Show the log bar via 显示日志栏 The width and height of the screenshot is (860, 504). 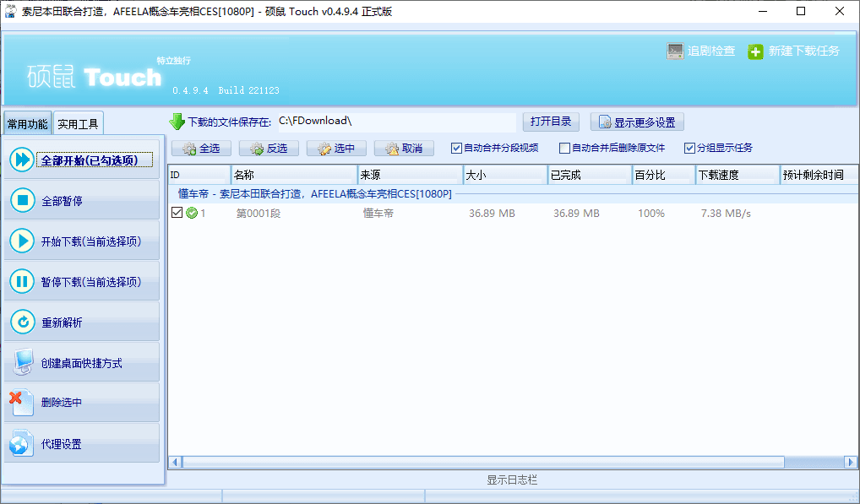[x=512, y=480]
